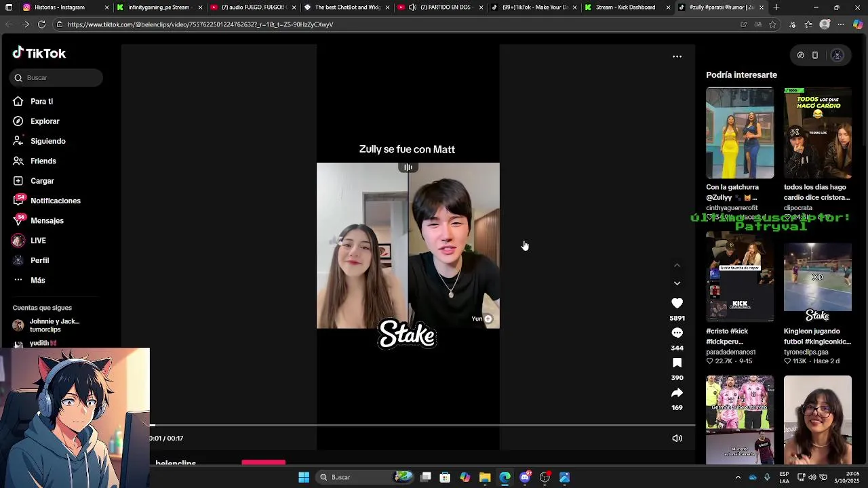This screenshot has width=868, height=488.
Task: Open followed account Johnnie y Jack
Action: pyautogui.click(x=54, y=325)
